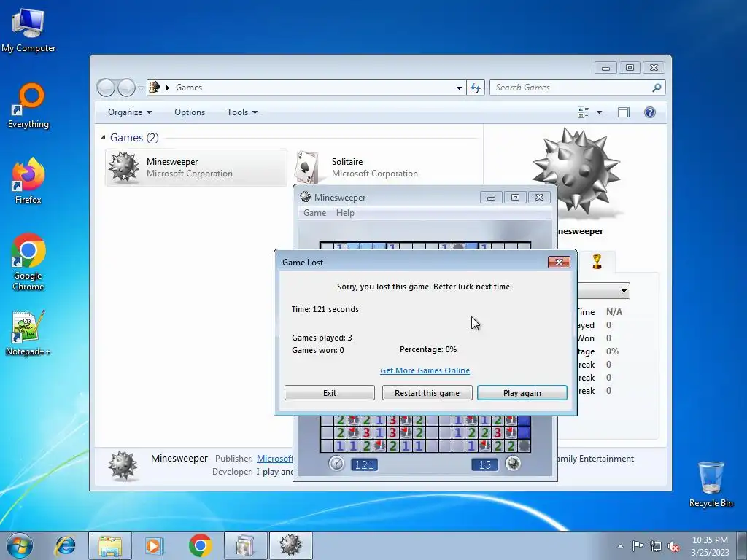Open Windows Media Player from taskbar
This screenshot has height=560, width=747.
[155, 545]
